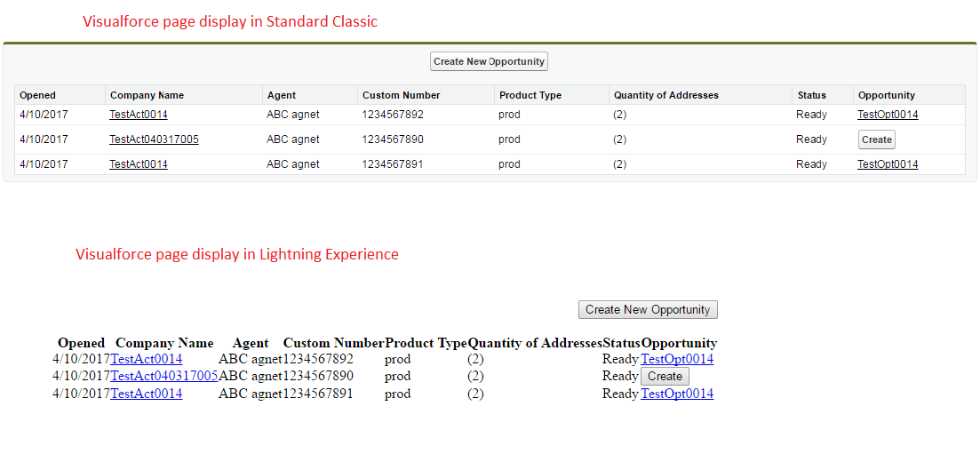
Task: Click Create New Opportunity in Lightning view
Action: click(x=648, y=309)
